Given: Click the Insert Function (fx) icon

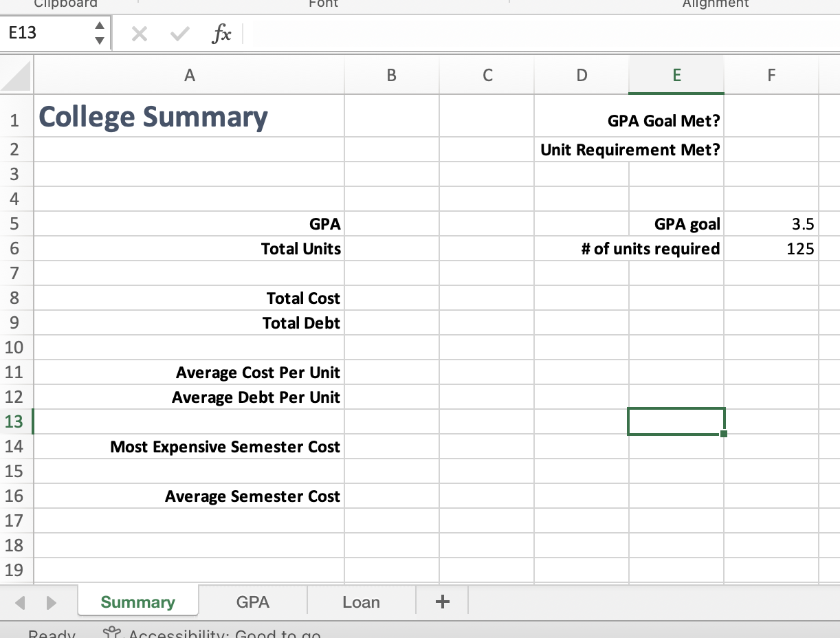Looking at the screenshot, I should 222,32.
